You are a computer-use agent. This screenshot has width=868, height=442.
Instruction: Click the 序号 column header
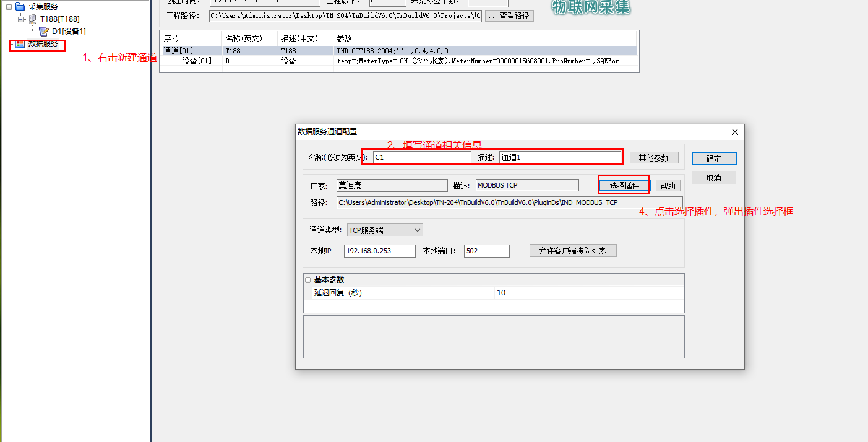pos(191,38)
